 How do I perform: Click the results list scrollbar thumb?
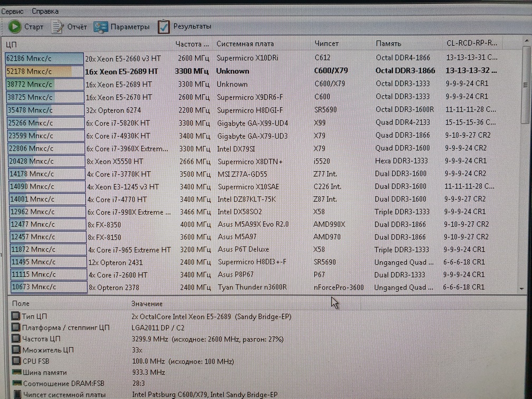526,85
